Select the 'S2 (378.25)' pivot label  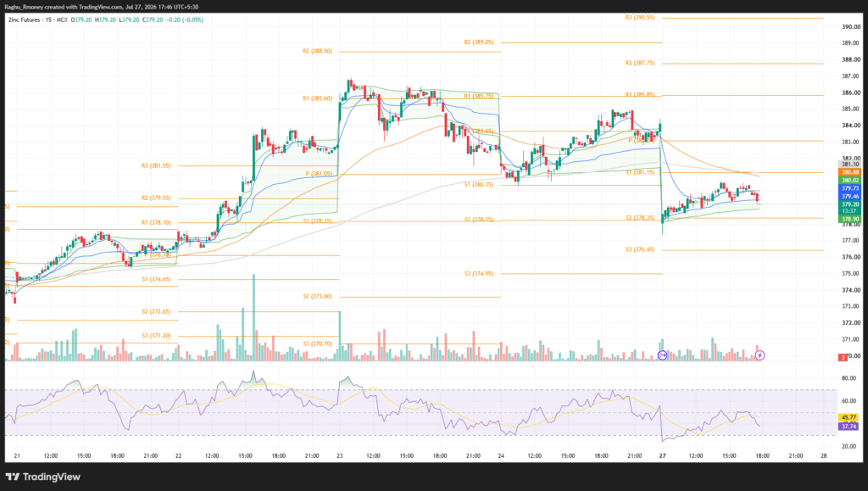point(478,220)
